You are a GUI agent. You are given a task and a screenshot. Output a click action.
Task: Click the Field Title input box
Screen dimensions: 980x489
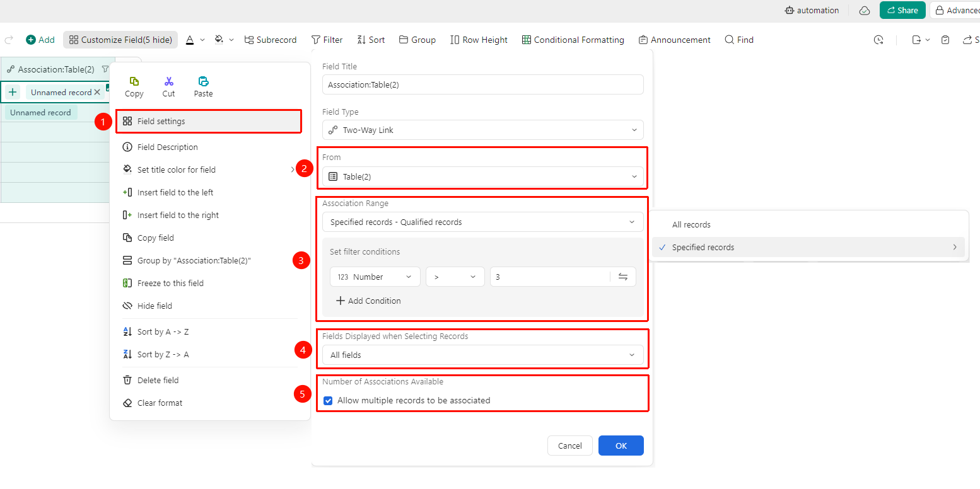(483, 84)
